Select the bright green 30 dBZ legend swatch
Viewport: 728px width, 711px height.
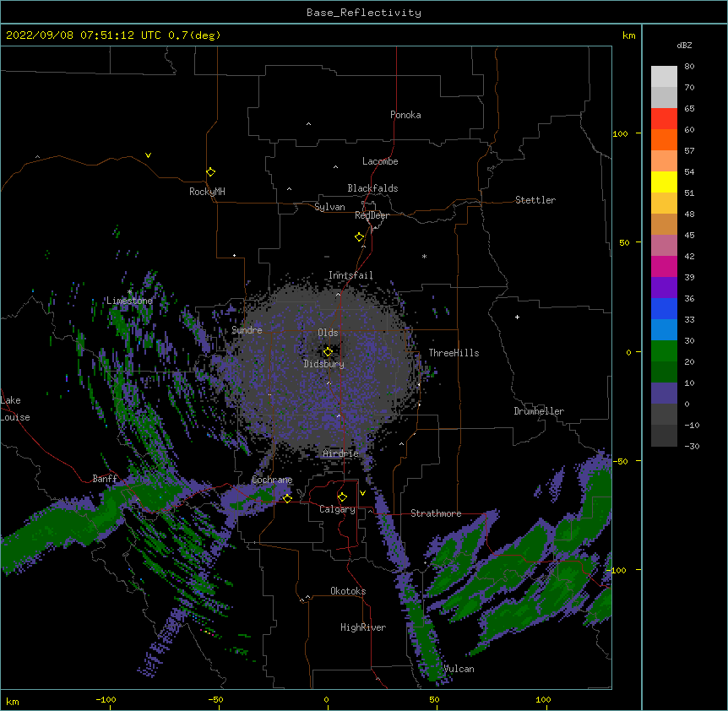(x=664, y=351)
